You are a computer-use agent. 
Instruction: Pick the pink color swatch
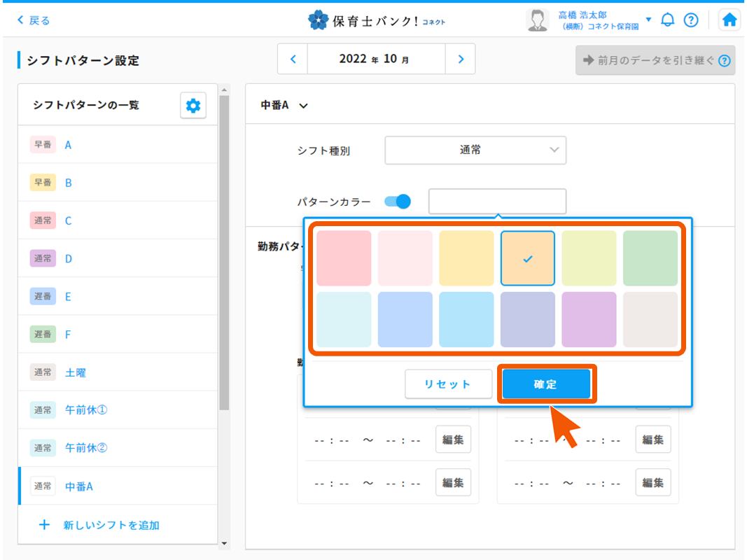[x=344, y=258]
